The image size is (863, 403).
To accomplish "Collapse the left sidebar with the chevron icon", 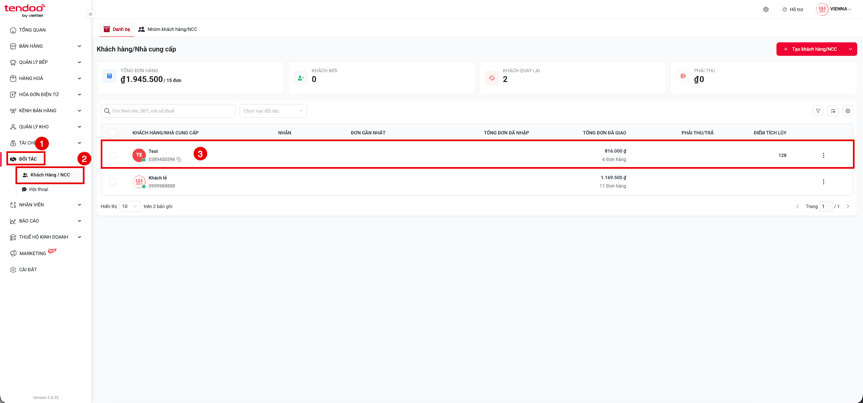I will pyautogui.click(x=90, y=14).
